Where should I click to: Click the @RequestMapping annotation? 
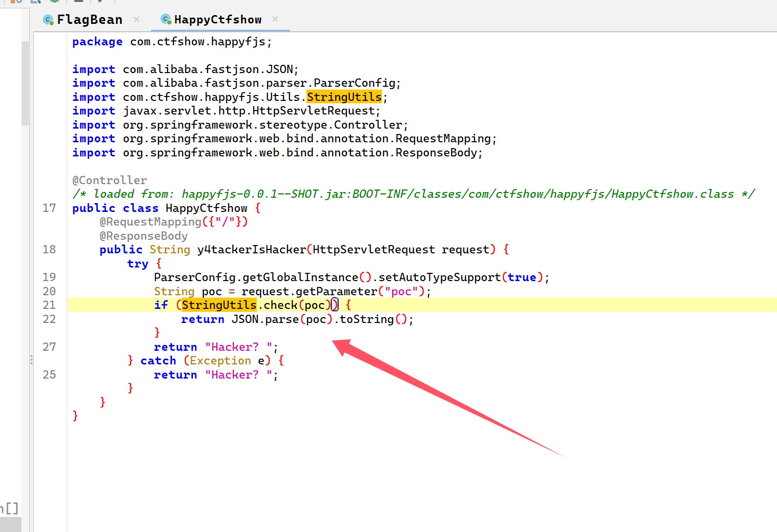[151, 222]
